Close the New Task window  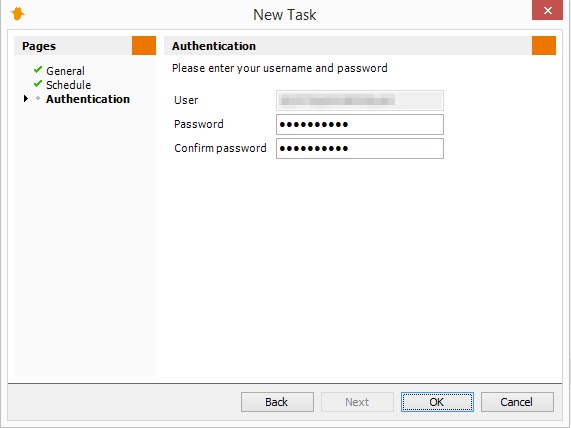[x=547, y=10]
